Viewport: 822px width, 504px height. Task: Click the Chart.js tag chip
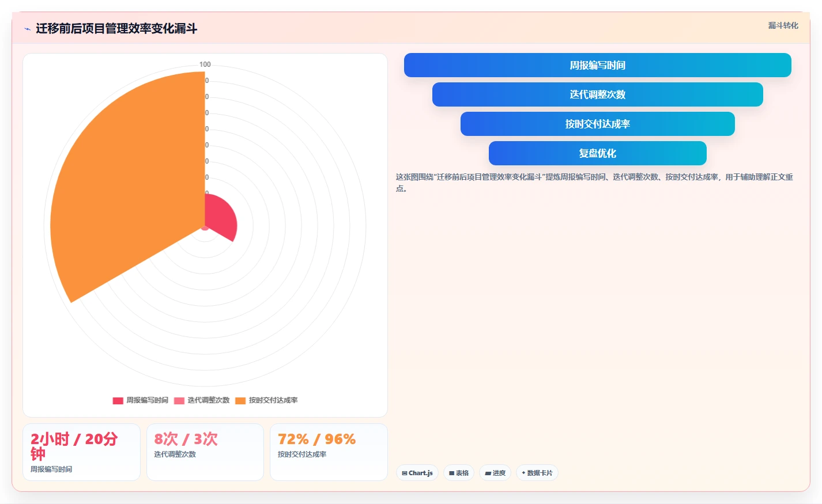pyautogui.click(x=417, y=473)
